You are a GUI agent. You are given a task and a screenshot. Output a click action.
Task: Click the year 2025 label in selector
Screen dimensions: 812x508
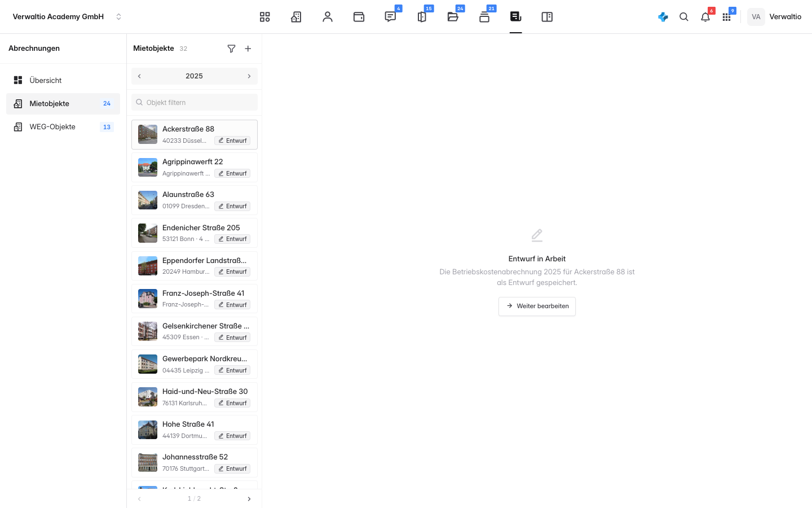pos(194,76)
